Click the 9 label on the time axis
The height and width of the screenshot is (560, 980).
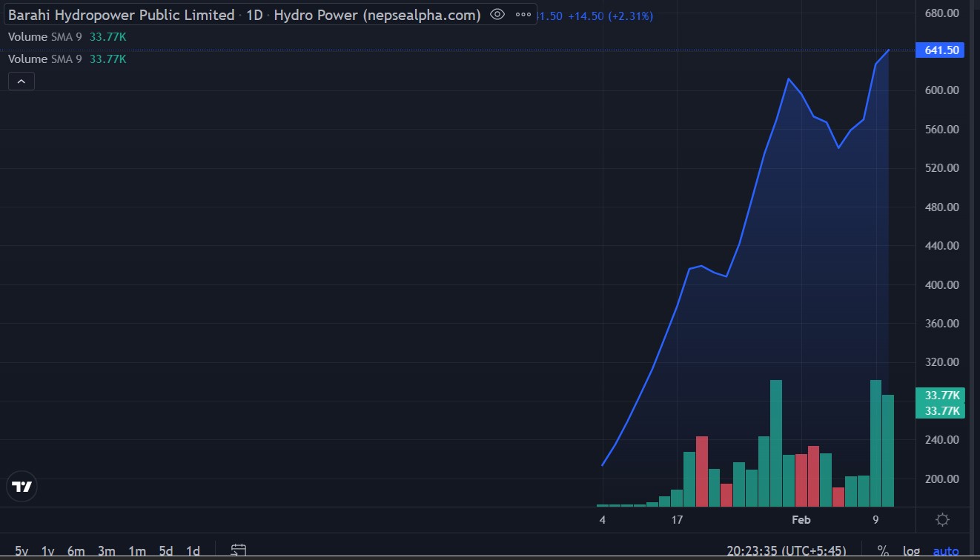coord(875,520)
